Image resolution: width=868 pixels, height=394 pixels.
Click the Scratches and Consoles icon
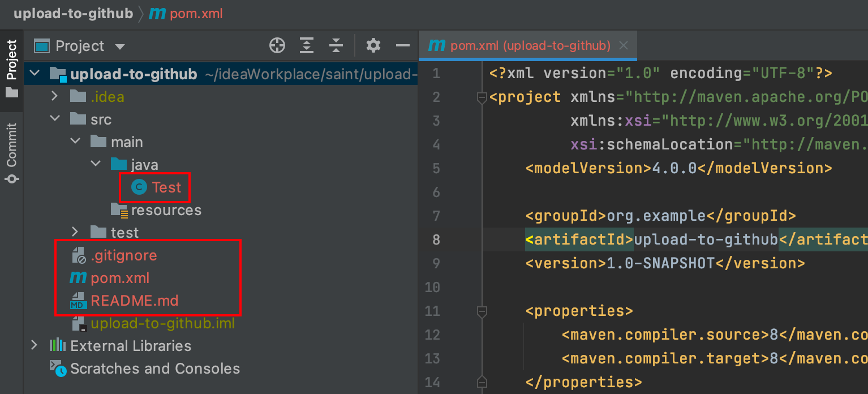click(x=58, y=369)
